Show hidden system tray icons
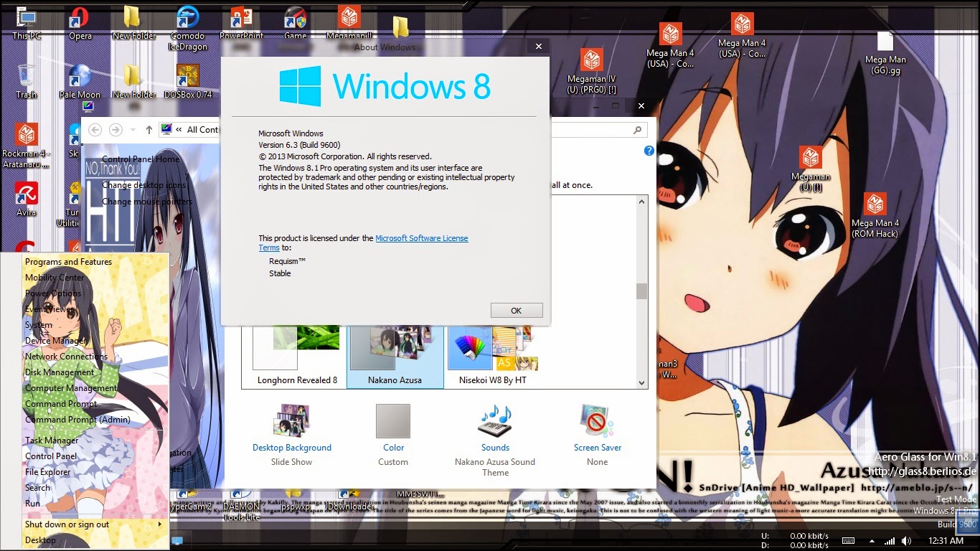The height and width of the screenshot is (551, 980). (x=873, y=540)
